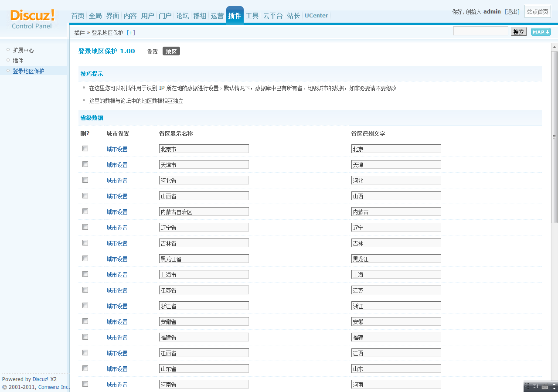558x392 pixels.
Task: Tick the delete checkbox for 内蒙古自治区
Action: tap(85, 211)
